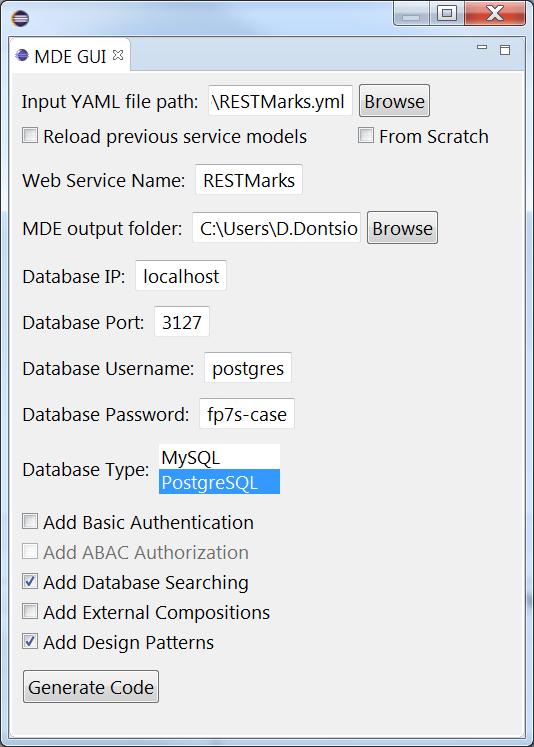Focus the Web Service Name field
Viewport: 534px width, 747px height.
(x=249, y=180)
